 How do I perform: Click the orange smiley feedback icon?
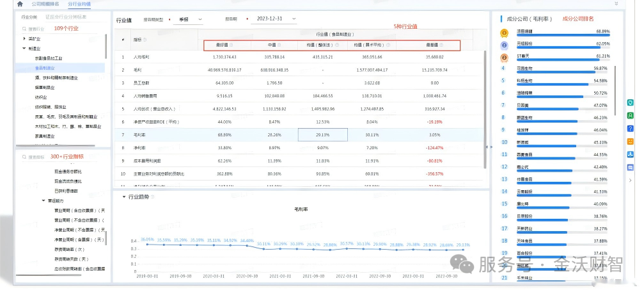tap(631, 141)
